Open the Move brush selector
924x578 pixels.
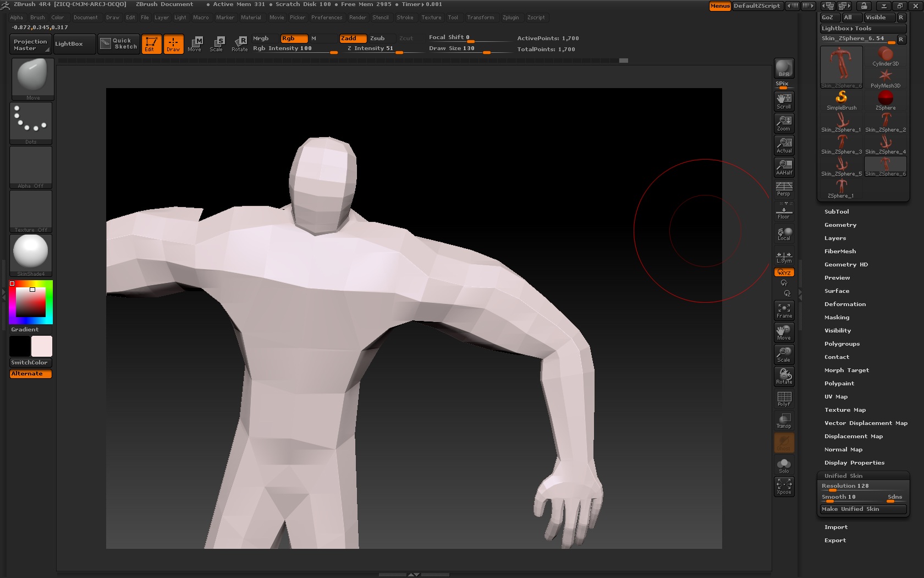32,79
